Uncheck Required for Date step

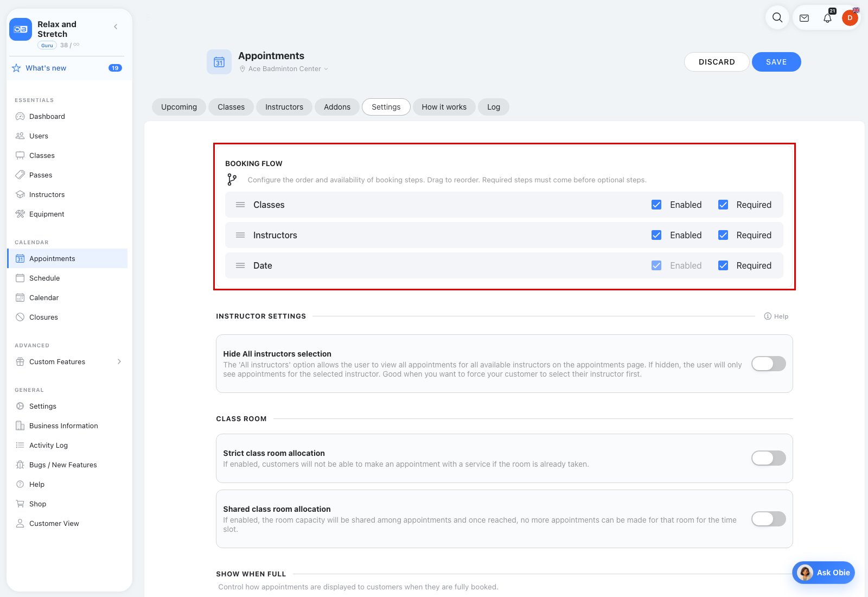(723, 265)
